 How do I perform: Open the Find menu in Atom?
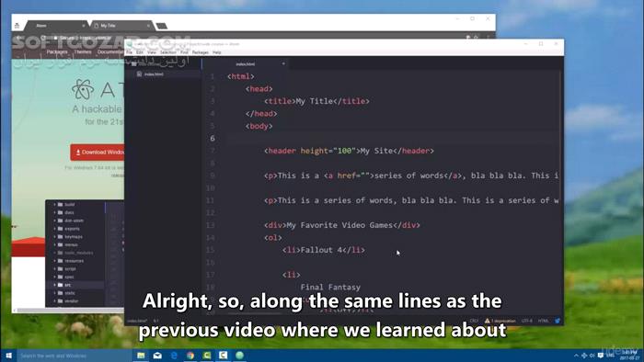point(184,52)
